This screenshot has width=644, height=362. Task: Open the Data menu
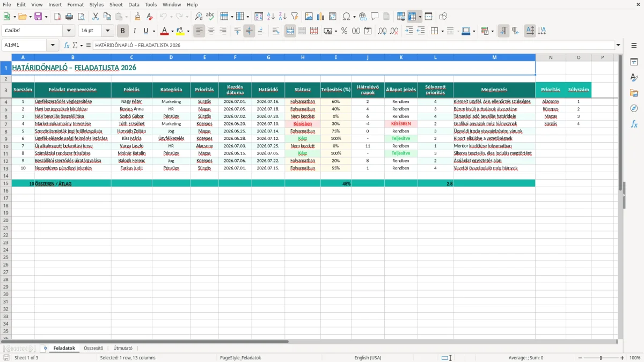coord(134,4)
